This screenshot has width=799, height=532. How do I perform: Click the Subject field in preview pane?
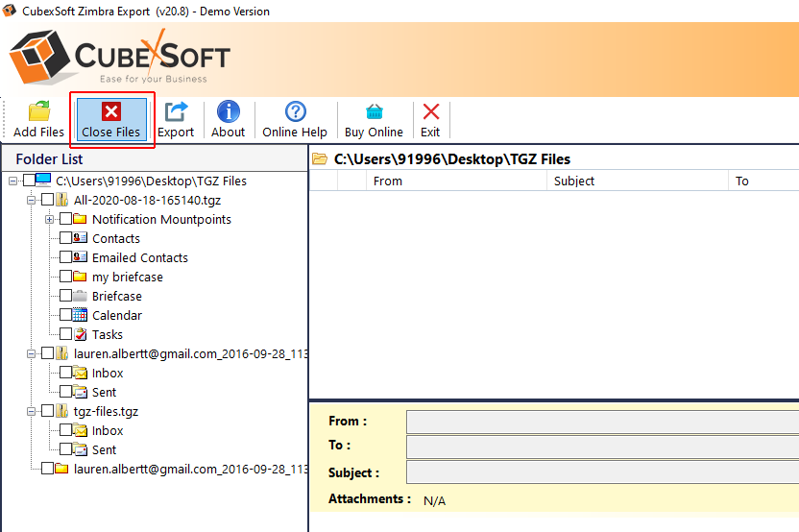(603, 472)
